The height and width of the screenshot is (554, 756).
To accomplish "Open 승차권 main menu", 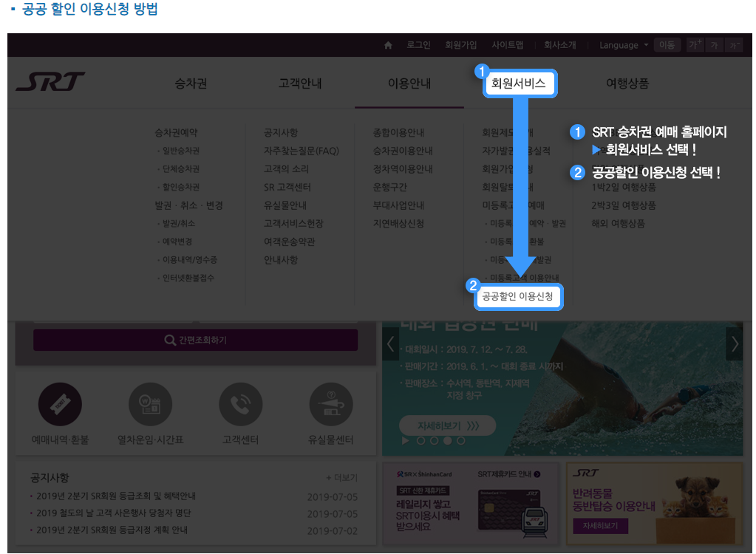I will pyautogui.click(x=191, y=83).
